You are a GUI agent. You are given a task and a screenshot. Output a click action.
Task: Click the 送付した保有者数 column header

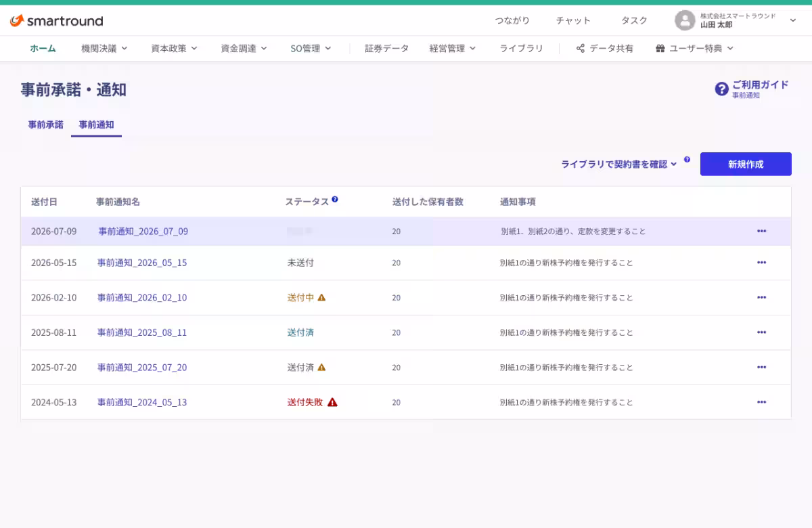tap(428, 202)
